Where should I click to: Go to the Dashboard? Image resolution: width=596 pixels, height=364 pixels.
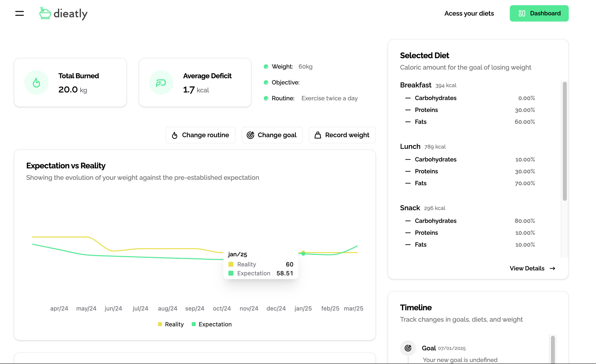click(x=539, y=13)
